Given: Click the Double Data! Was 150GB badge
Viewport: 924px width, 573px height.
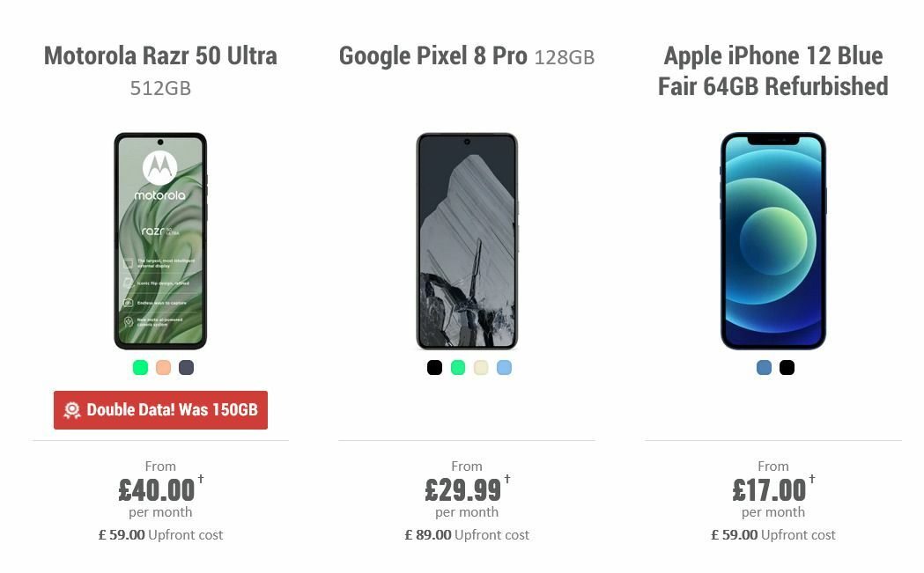Looking at the screenshot, I should point(160,410).
